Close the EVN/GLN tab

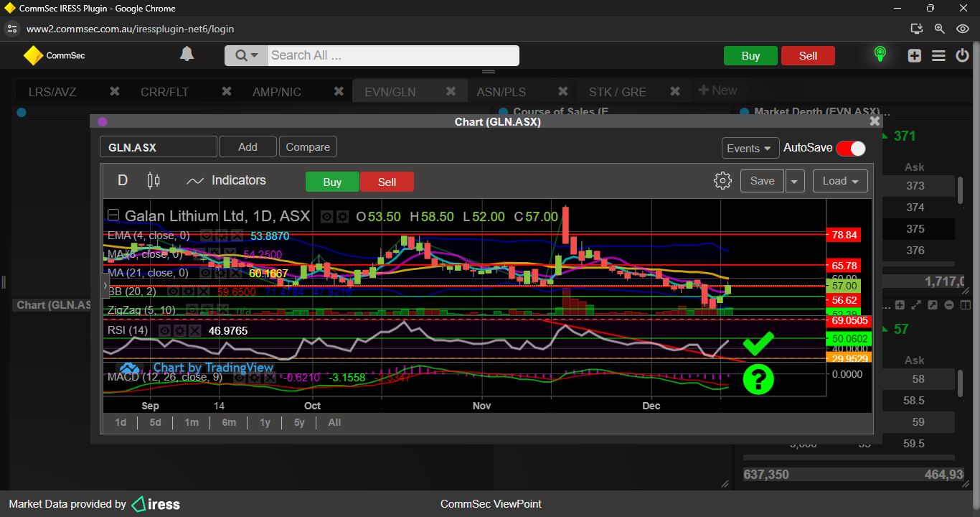click(451, 91)
